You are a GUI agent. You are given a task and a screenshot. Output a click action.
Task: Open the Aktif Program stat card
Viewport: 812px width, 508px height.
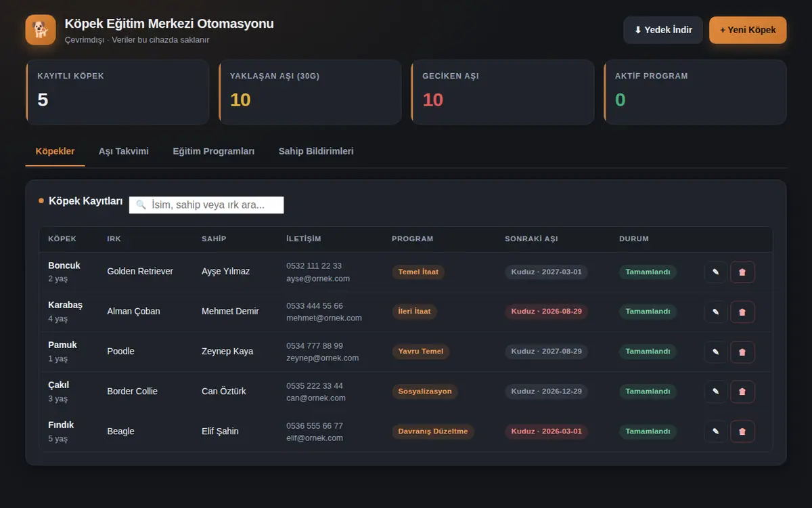(695, 92)
